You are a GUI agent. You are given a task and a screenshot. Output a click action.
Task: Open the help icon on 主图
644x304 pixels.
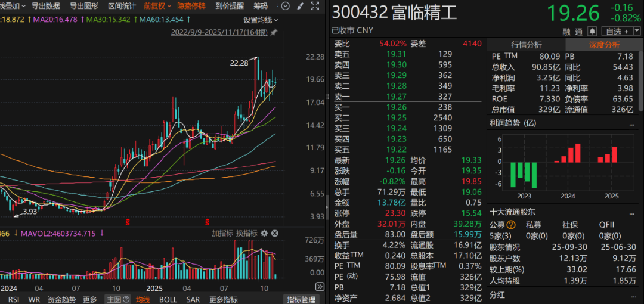[126, 299]
